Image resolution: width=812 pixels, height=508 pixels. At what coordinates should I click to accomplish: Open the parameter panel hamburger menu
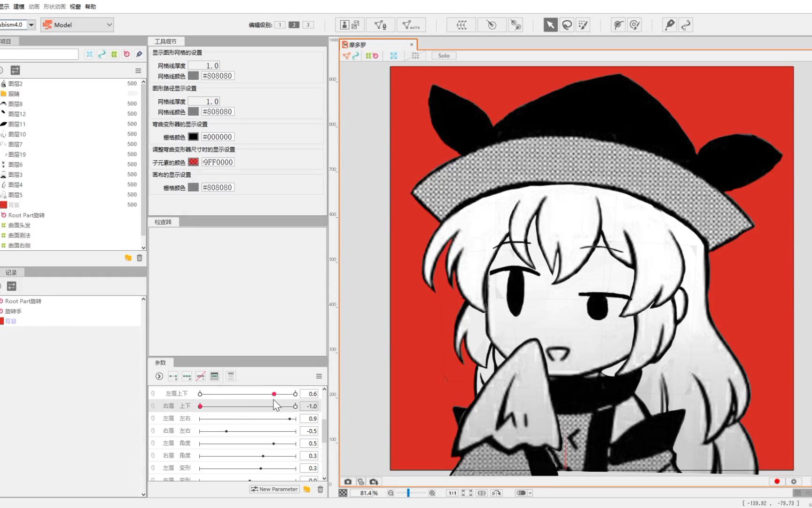point(319,376)
